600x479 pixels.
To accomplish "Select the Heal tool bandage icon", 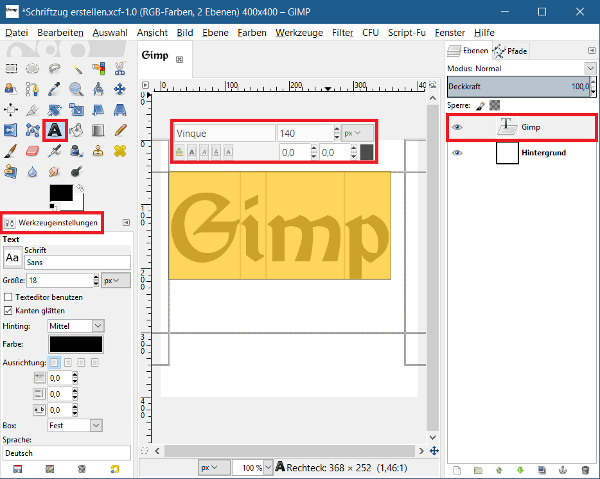I will [120, 151].
